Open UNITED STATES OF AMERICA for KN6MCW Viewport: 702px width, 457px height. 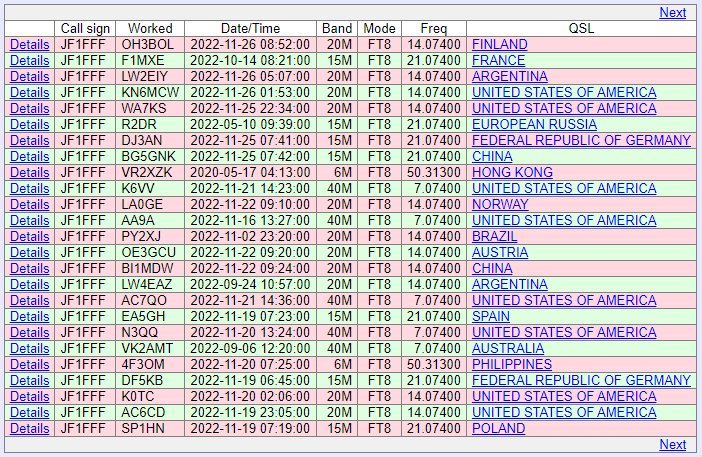pyautogui.click(x=564, y=92)
